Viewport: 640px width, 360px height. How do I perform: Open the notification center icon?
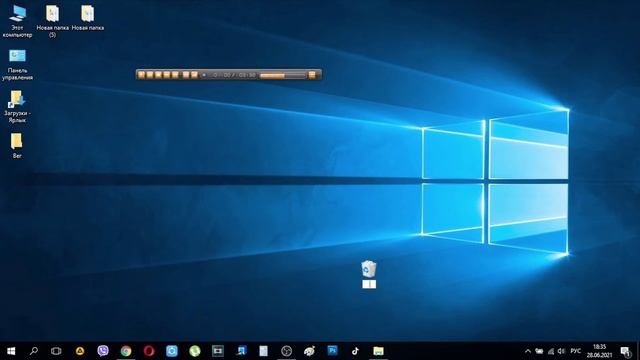tap(625, 351)
